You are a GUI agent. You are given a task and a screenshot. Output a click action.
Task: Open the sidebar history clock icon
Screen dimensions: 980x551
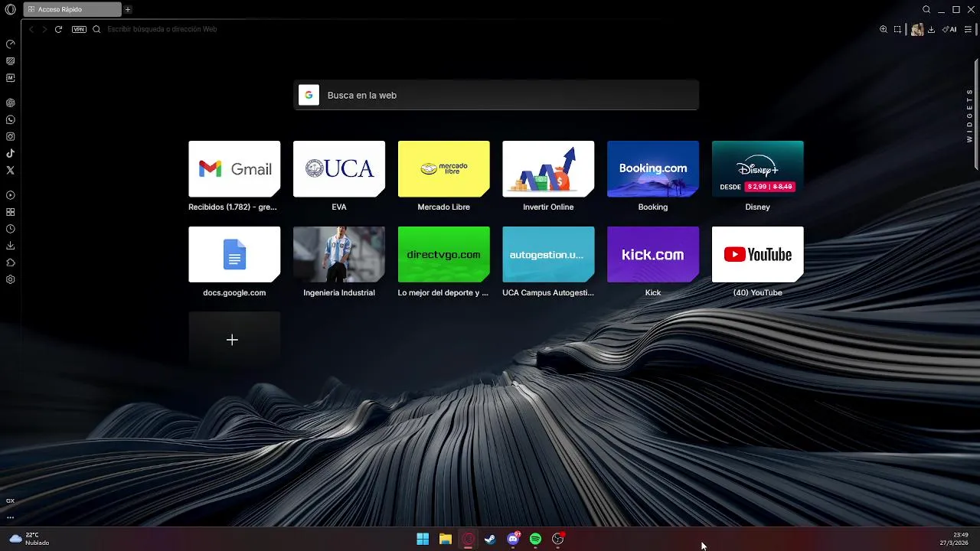tap(11, 229)
